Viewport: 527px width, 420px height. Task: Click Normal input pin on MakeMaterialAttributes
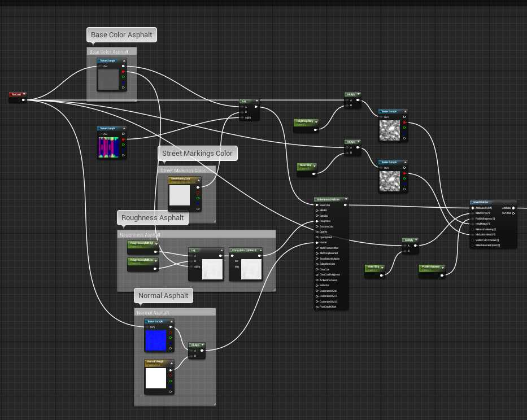coord(317,242)
